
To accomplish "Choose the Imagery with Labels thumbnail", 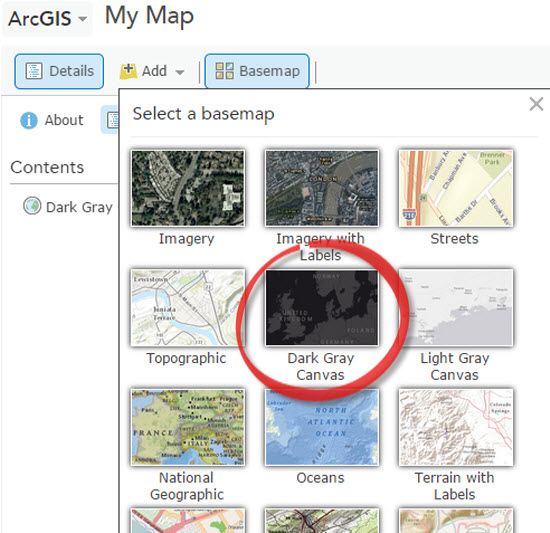I will (x=322, y=188).
